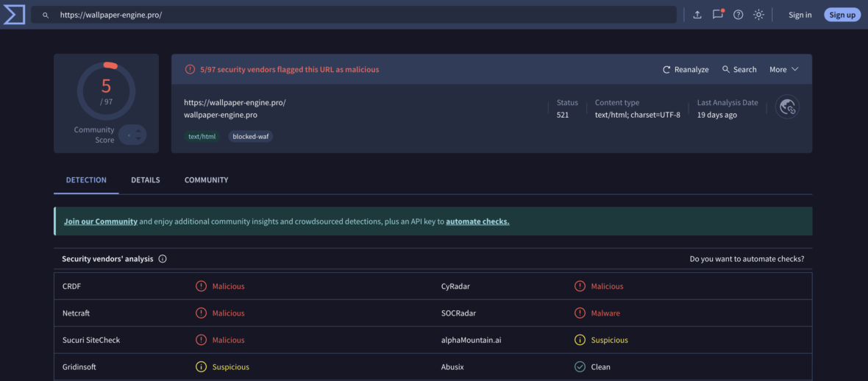
Task: Click the CRDF malicious alert icon
Action: (x=201, y=286)
